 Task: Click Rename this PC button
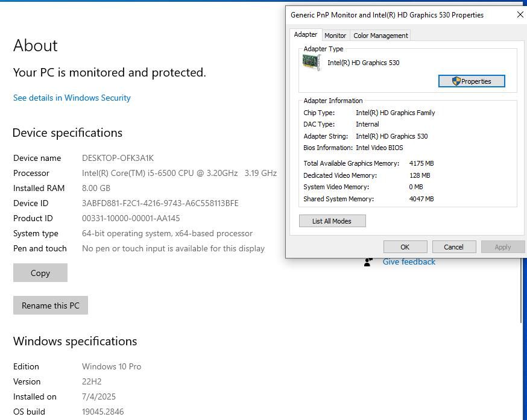coord(51,306)
